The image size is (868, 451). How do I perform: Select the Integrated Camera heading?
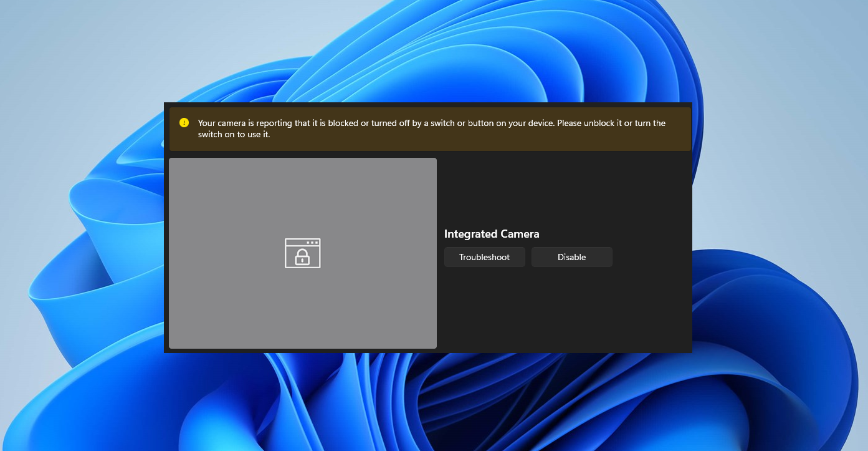[x=492, y=234]
